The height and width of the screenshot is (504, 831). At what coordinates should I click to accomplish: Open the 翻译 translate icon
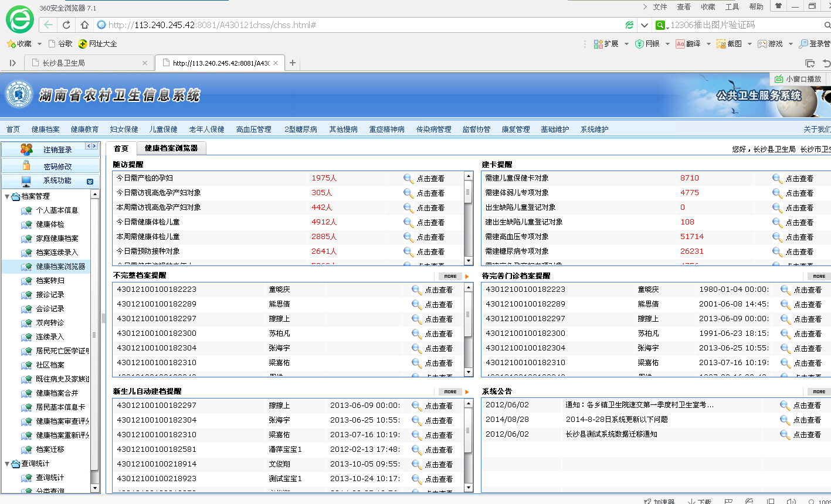[x=680, y=44]
